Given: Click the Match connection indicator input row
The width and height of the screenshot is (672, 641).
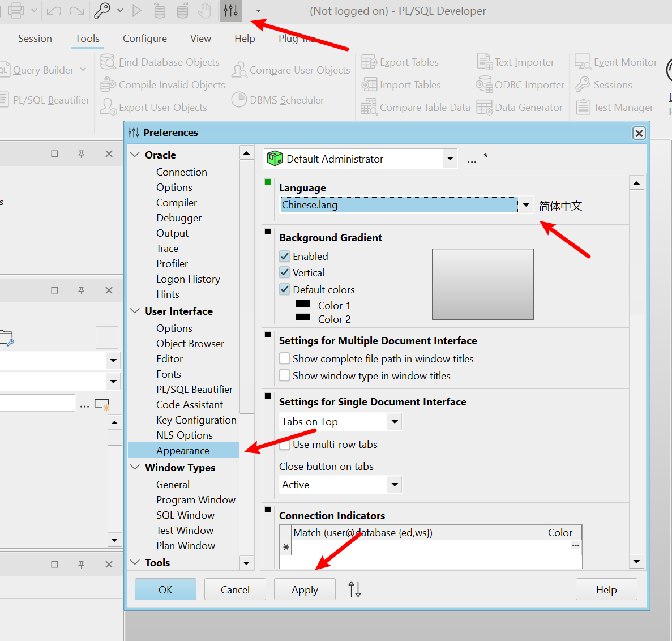Looking at the screenshot, I should (419, 548).
